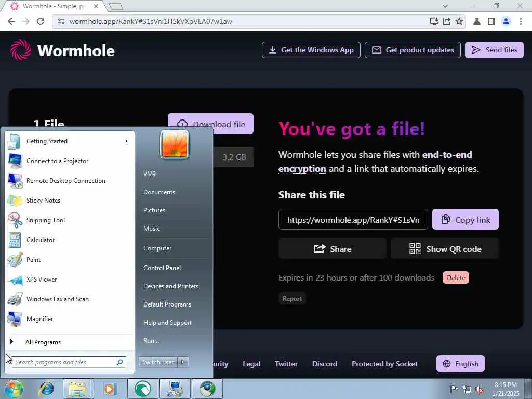Open the shutdown options arrow next to Switch user
Viewport: 532px width, 399px height.
[x=183, y=362]
